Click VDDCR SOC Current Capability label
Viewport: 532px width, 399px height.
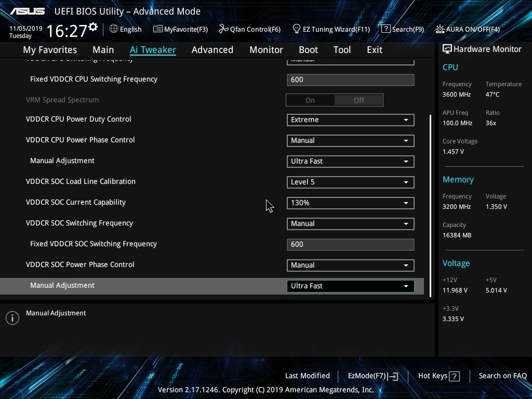point(76,202)
